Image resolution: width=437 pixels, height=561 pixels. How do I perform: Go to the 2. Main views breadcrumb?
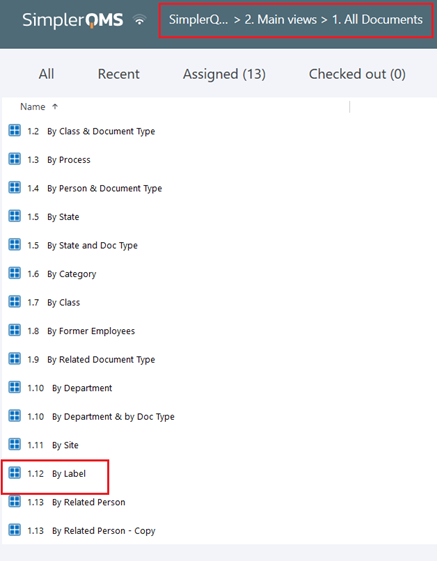281,20
